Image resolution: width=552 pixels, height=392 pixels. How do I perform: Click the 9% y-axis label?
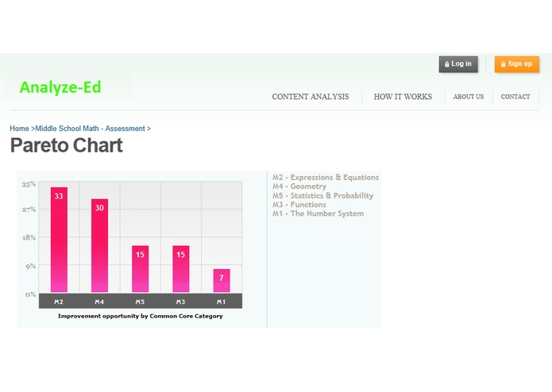(31, 266)
